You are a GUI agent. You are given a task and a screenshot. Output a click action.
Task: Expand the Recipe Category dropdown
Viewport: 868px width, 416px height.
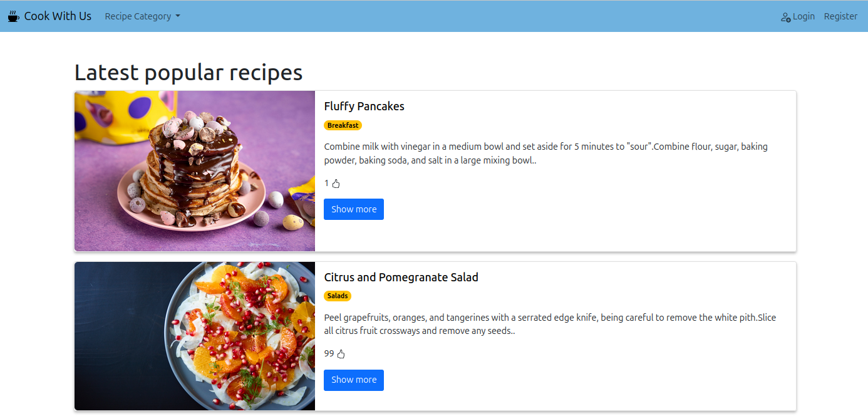coord(142,16)
